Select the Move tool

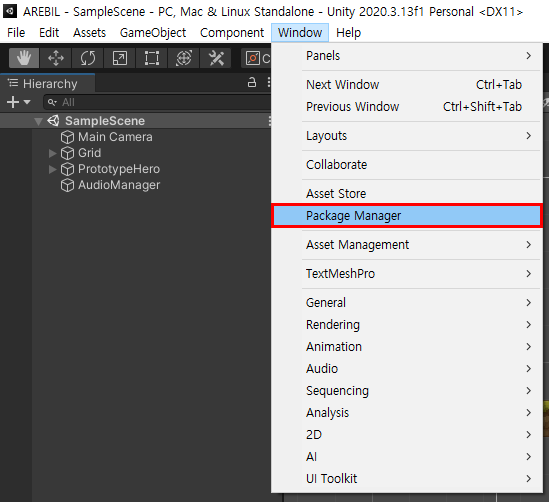(56, 58)
